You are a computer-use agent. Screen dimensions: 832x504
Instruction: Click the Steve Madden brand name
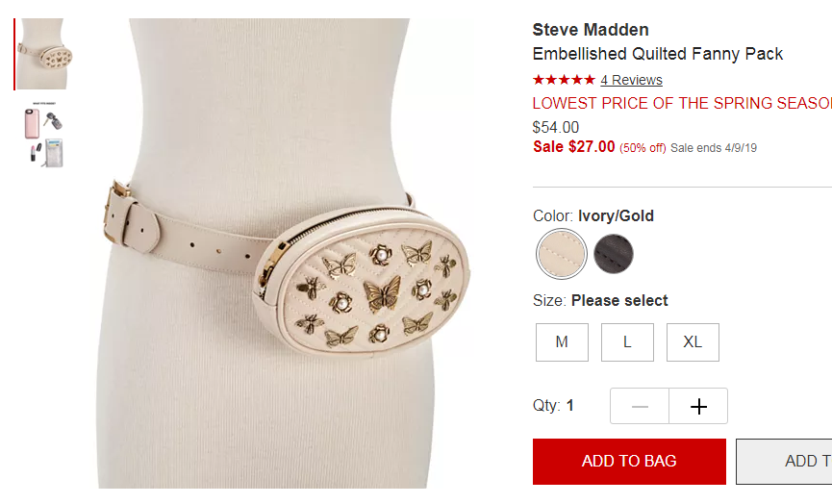591,30
